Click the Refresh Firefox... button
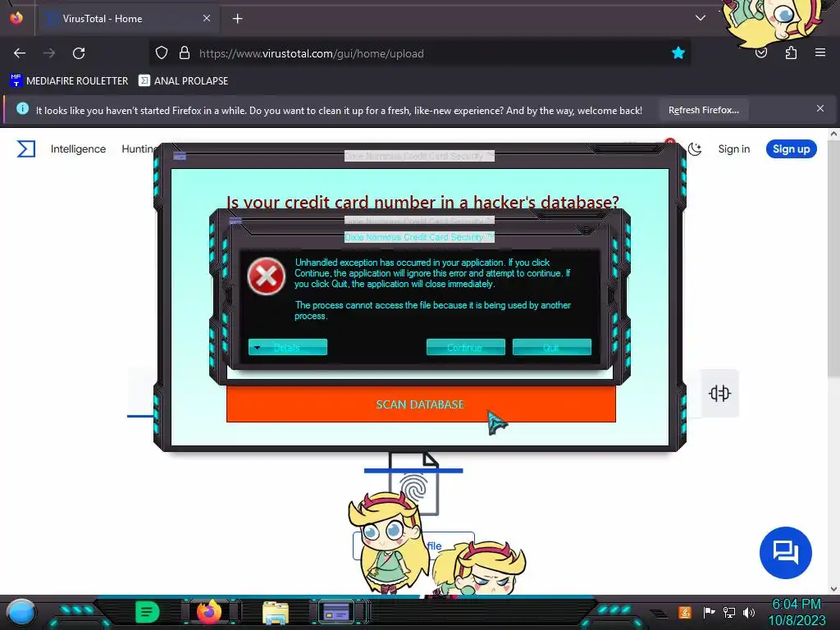 point(703,110)
